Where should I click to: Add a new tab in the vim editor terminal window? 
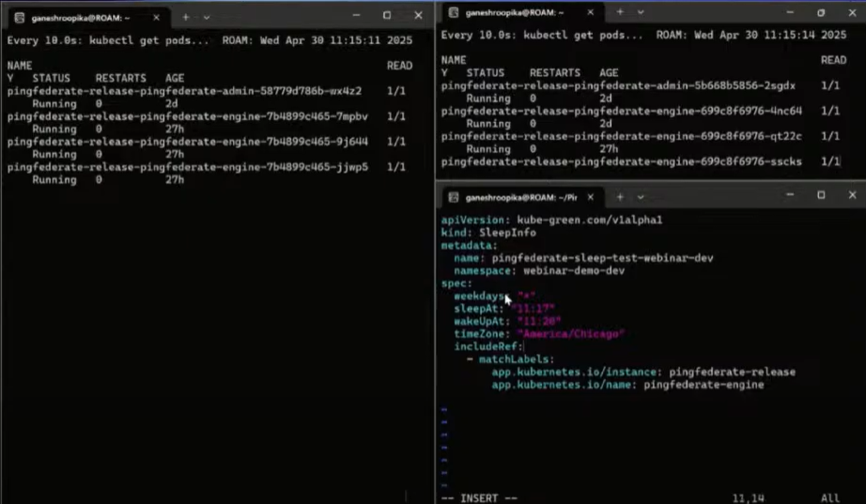point(620,197)
